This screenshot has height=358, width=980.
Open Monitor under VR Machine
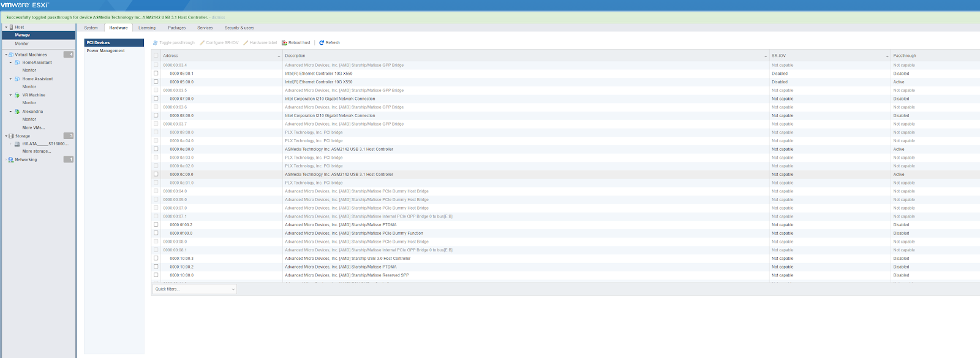[x=29, y=103]
